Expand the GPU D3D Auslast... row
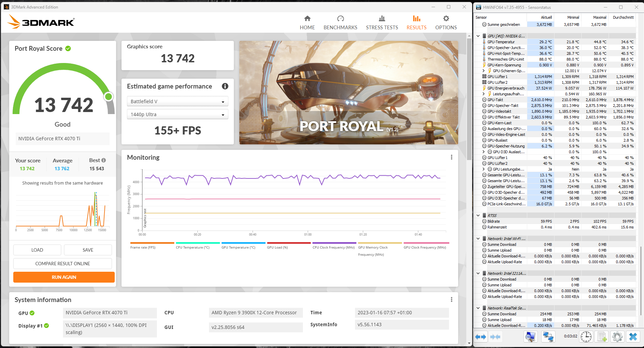This screenshot has width=644, height=348. (483, 152)
